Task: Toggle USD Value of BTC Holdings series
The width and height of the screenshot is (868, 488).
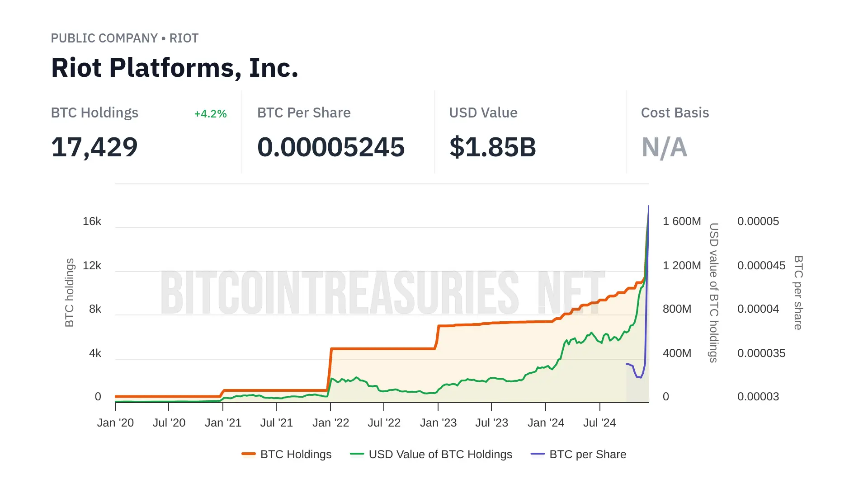Action: (x=440, y=454)
